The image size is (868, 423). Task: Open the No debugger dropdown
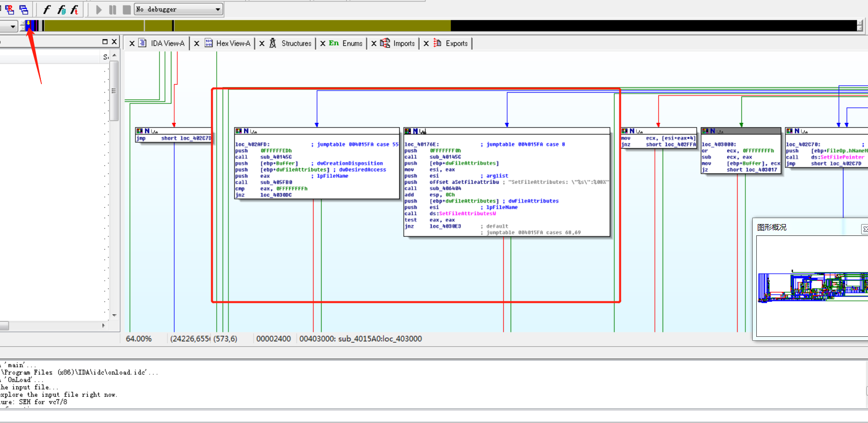tap(179, 9)
